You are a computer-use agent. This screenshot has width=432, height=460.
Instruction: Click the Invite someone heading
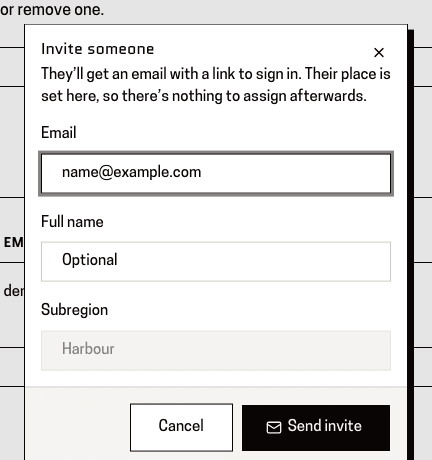(x=98, y=49)
